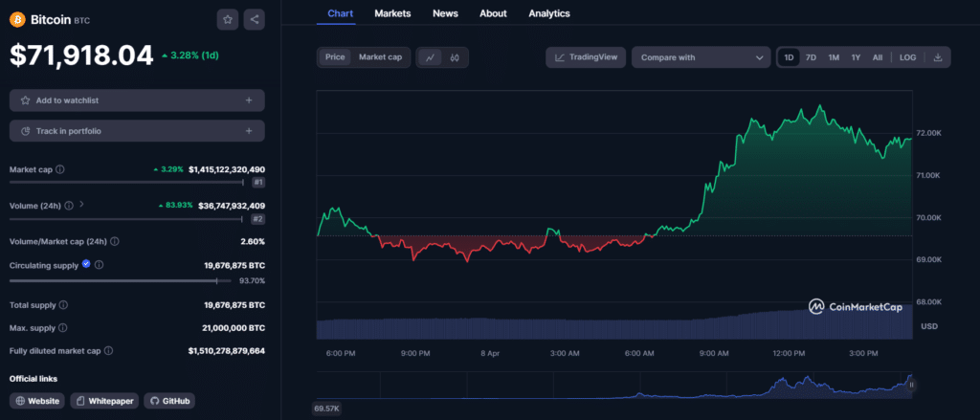Click the 69.57K label below the chart
Image resolution: width=980 pixels, height=420 pixels.
[327, 409]
